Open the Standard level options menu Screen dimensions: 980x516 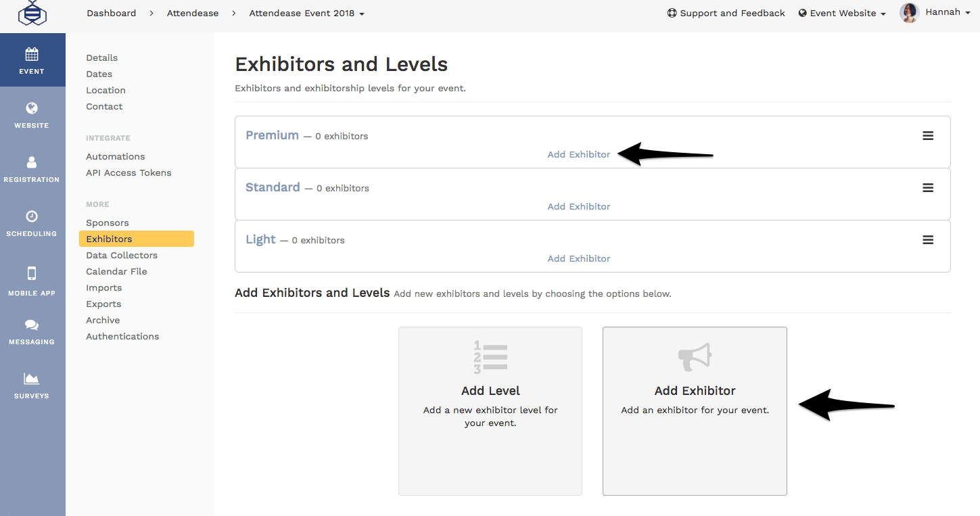tap(927, 187)
